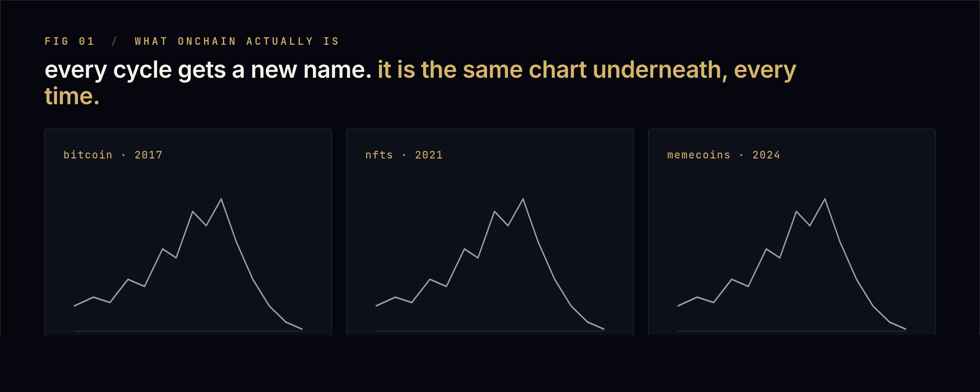Viewport: 980px width, 392px height.
Task: Click the WHAT ONCHAIN ACTUALLY IS caption
Action: (237, 41)
